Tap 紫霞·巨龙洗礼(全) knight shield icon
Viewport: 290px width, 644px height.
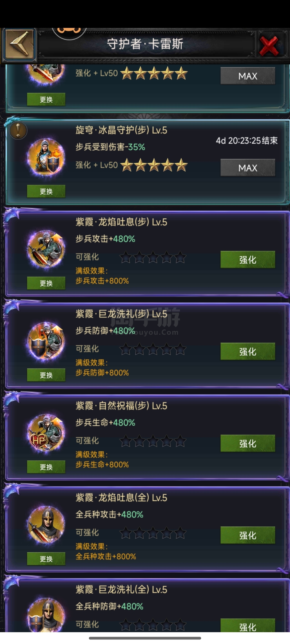[46, 614]
